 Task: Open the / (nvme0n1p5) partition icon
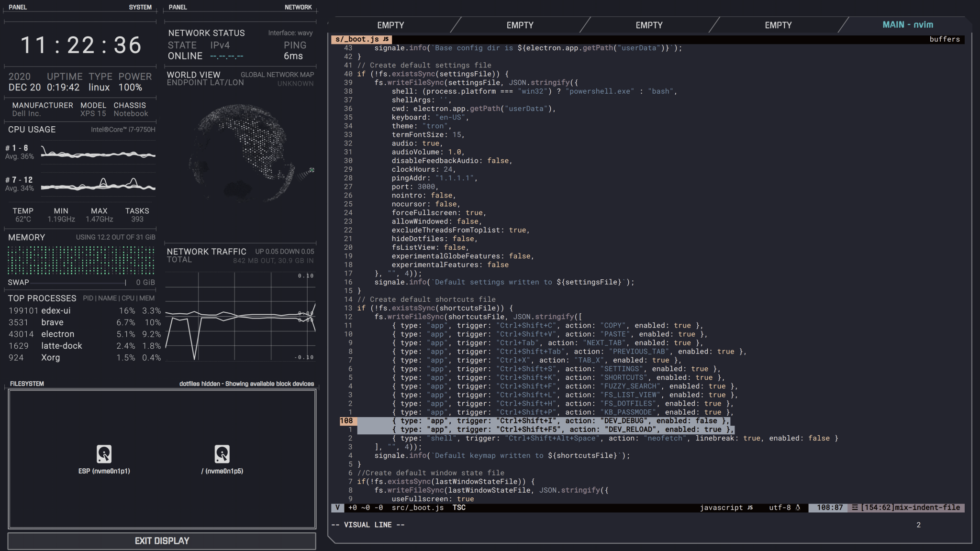222,454
